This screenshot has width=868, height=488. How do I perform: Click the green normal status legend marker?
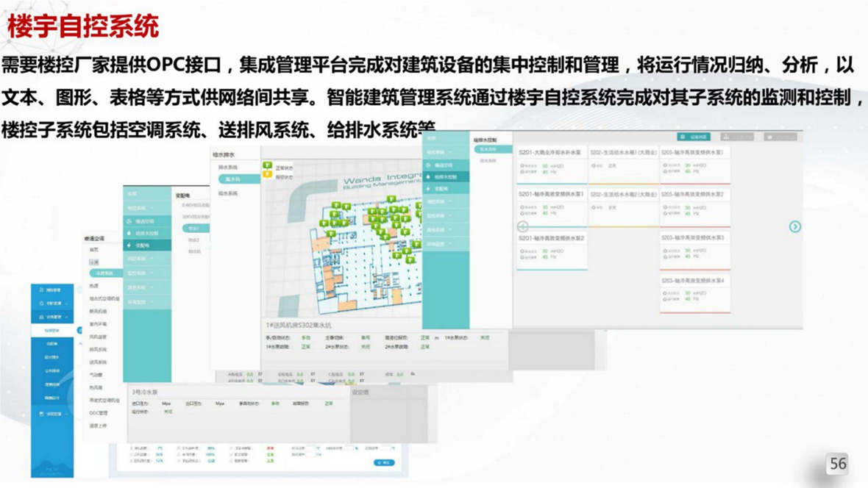coord(267,166)
